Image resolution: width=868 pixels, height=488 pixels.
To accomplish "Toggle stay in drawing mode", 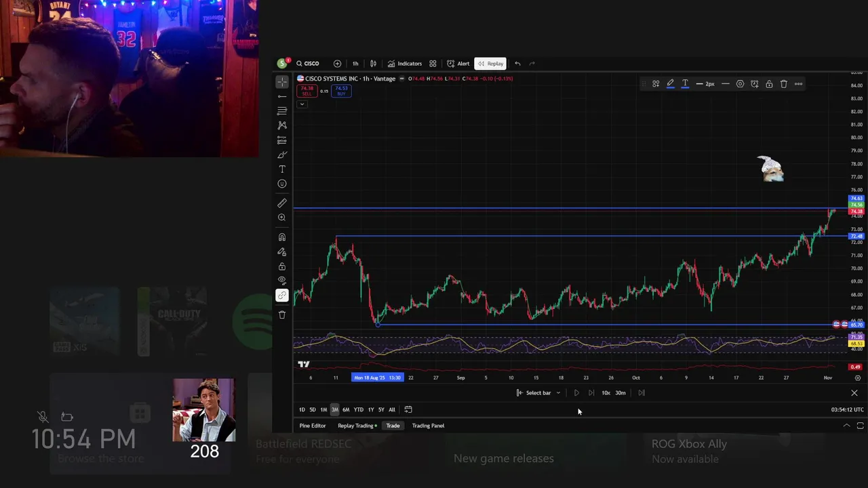I will tap(282, 252).
